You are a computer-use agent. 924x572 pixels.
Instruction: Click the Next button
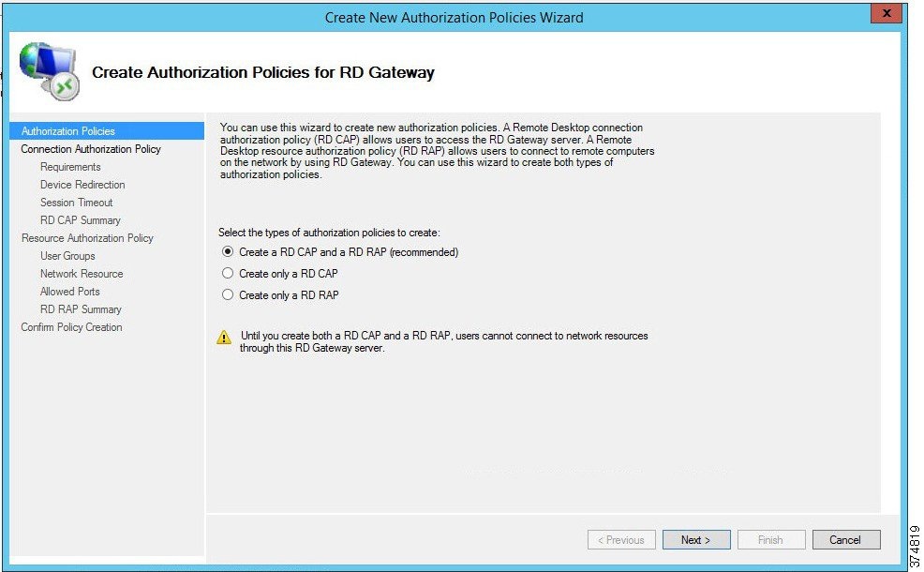pos(696,539)
